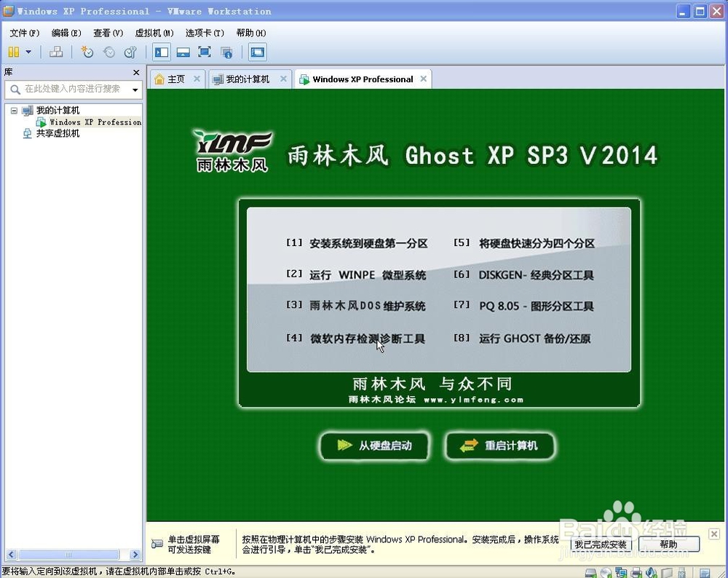Switch the VM to full screen mode

click(x=205, y=52)
